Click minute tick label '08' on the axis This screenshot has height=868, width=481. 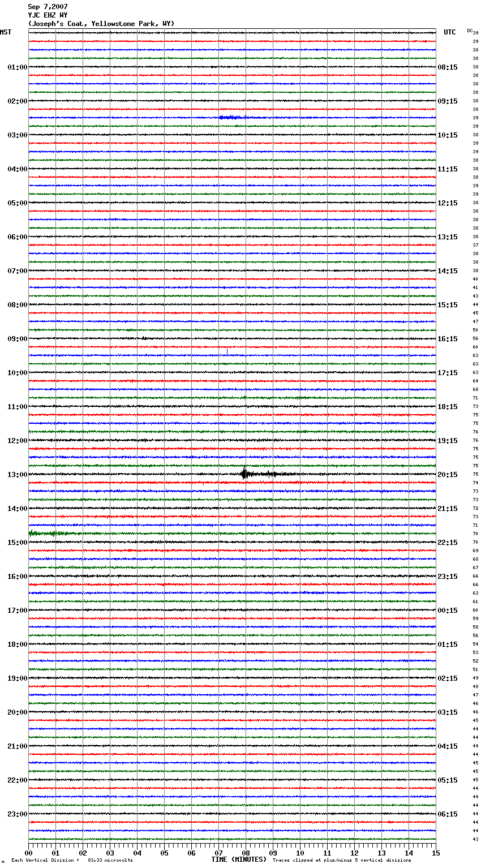[x=246, y=853]
